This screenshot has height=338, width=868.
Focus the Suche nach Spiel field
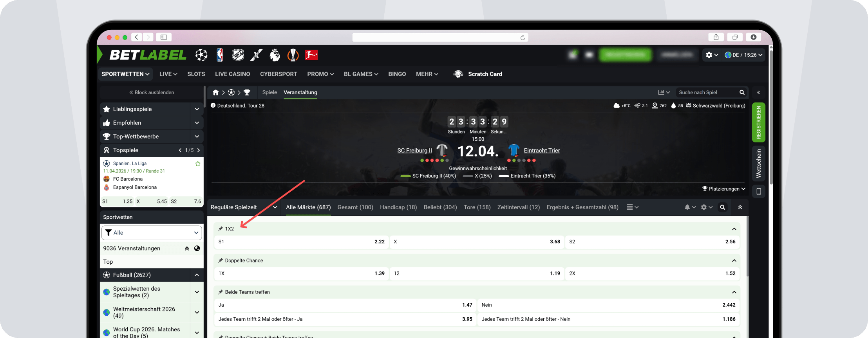[707, 92]
